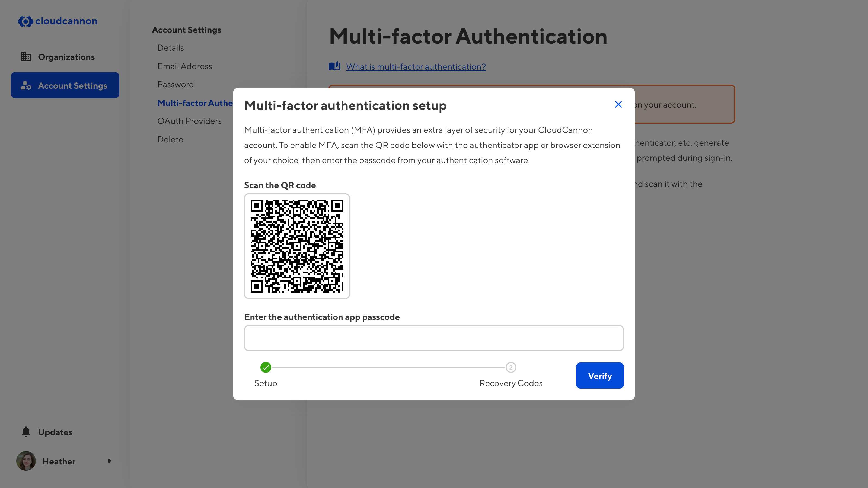
Task: Click the Account Settings person icon
Action: click(x=24, y=85)
